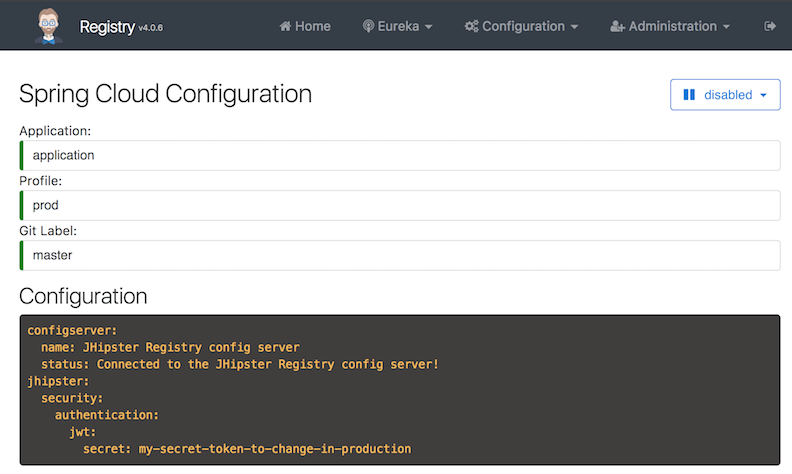Expand the Administration dropdown caret
The height and width of the screenshot is (474, 792).
pyautogui.click(x=726, y=27)
